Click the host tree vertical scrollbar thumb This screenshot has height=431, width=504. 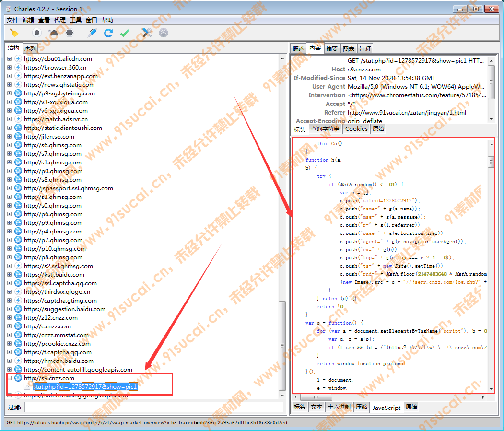[282, 346]
